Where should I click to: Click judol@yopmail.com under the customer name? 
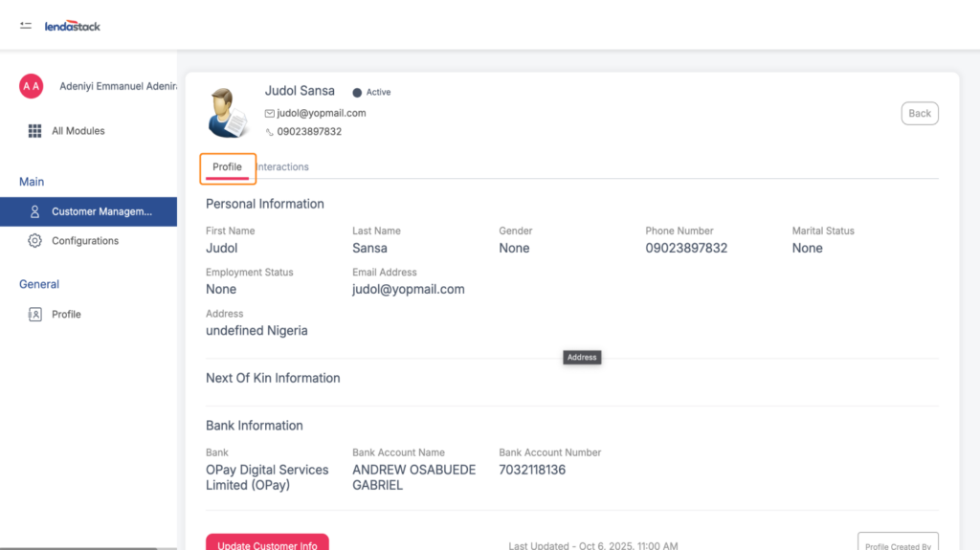(322, 113)
